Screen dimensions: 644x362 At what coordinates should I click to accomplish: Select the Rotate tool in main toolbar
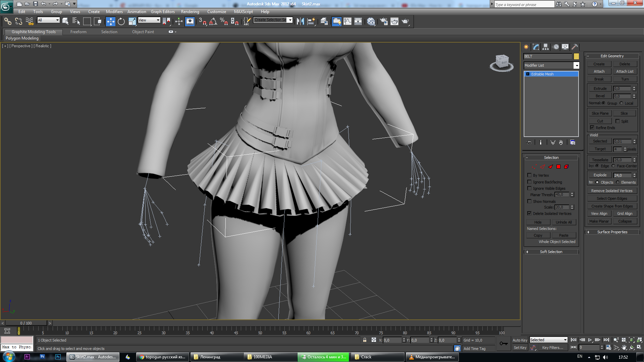[x=121, y=21]
